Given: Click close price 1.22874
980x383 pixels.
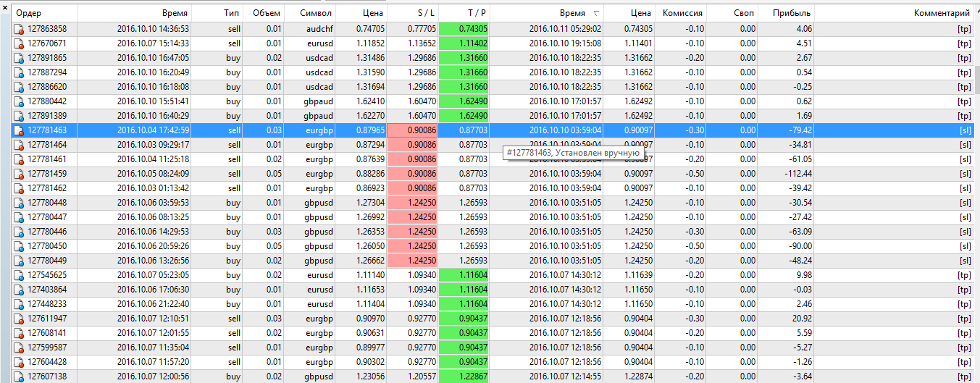Looking at the screenshot, I should click(x=638, y=376).
